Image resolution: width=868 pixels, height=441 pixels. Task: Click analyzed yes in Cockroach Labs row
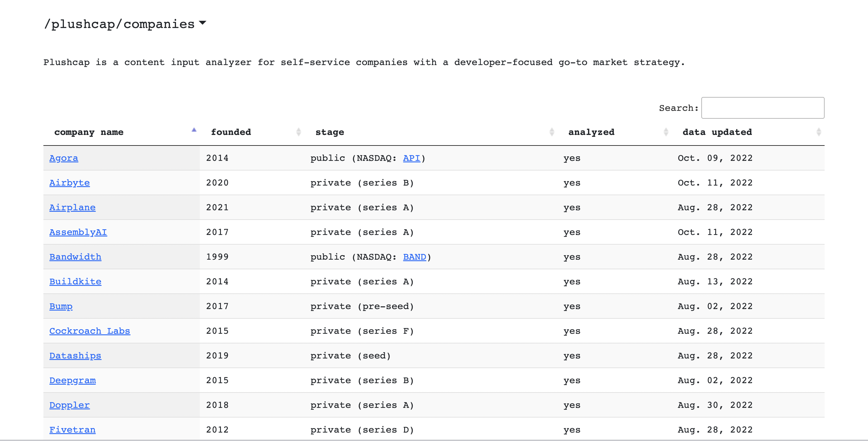[x=572, y=331]
